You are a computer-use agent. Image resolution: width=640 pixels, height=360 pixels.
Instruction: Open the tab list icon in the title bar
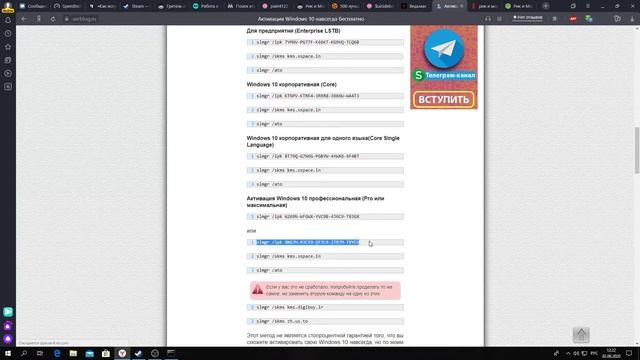[x=573, y=6]
